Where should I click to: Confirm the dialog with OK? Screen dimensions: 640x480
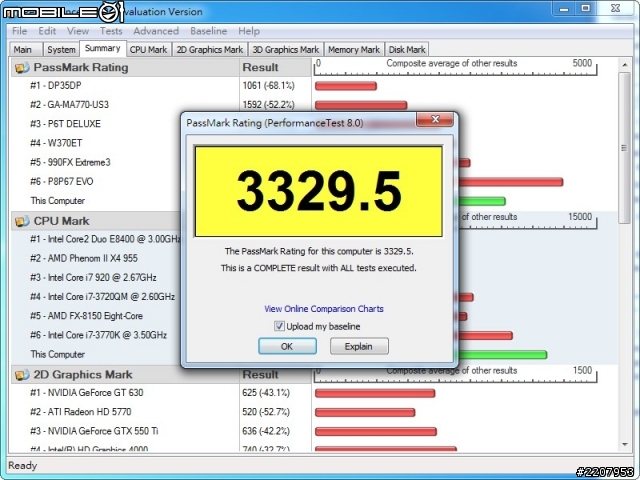[287, 346]
